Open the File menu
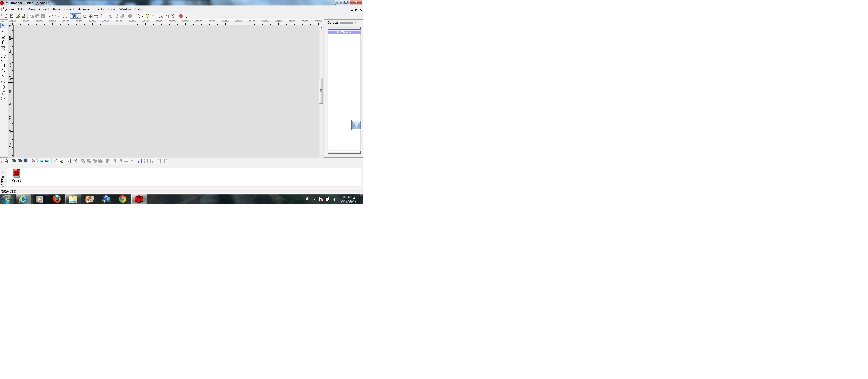868x379 pixels. [x=12, y=9]
